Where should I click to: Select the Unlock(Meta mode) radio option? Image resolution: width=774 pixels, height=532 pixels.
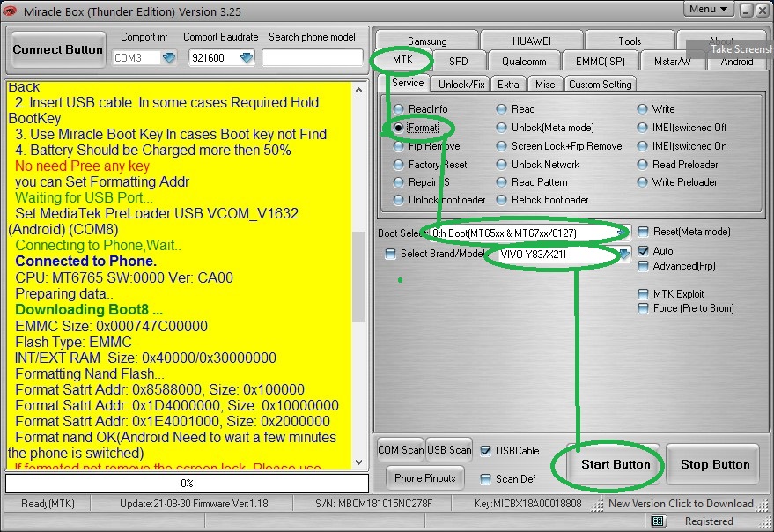[502, 128]
